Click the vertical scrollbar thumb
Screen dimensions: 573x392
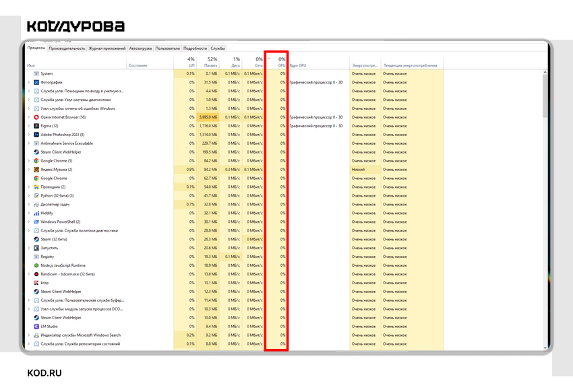[545, 96]
